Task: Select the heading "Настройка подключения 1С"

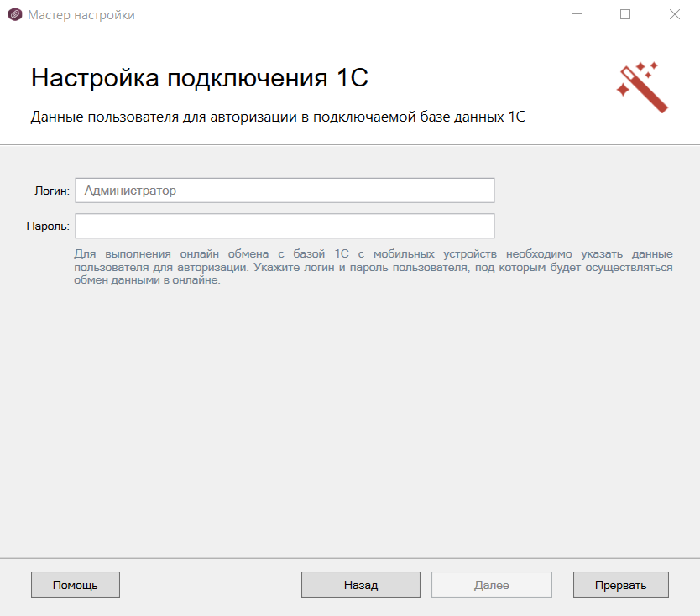Action: point(200,78)
